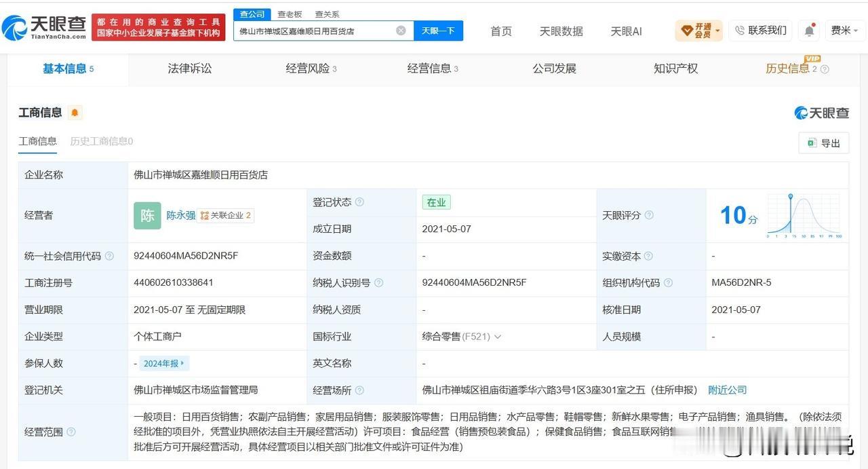Click the 天眼评分 distribution chart
This screenshot has height=469, width=868.
(804, 215)
